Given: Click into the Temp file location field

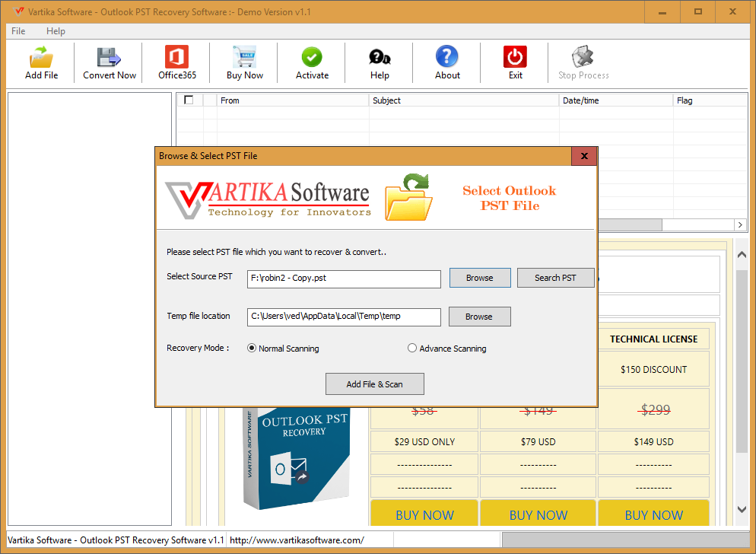Looking at the screenshot, I should (344, 317).
